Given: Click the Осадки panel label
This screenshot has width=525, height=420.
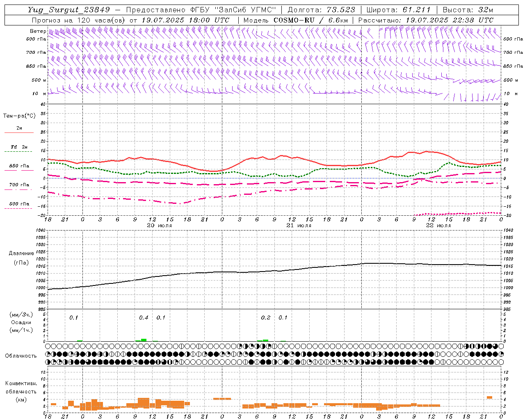Looking at the screenshot, I should pos(21,322).
